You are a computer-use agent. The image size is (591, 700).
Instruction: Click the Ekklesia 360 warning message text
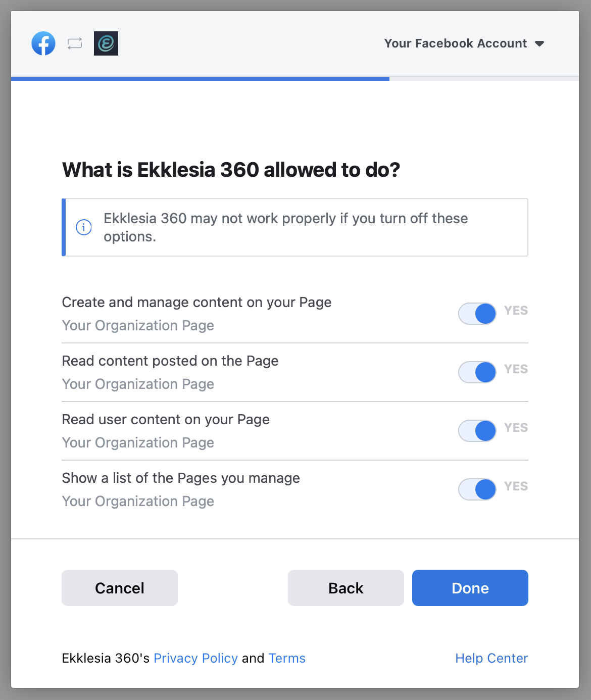tap(285, 227)
